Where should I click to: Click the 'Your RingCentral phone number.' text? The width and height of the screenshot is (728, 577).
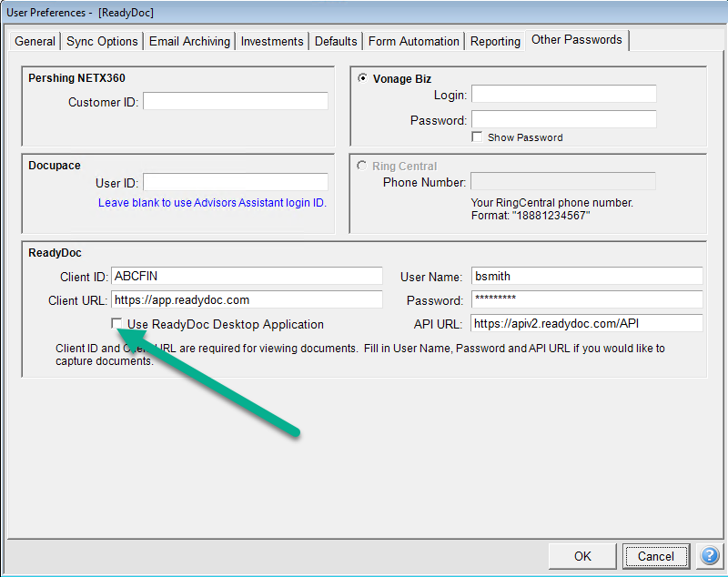tap(552, 203)
